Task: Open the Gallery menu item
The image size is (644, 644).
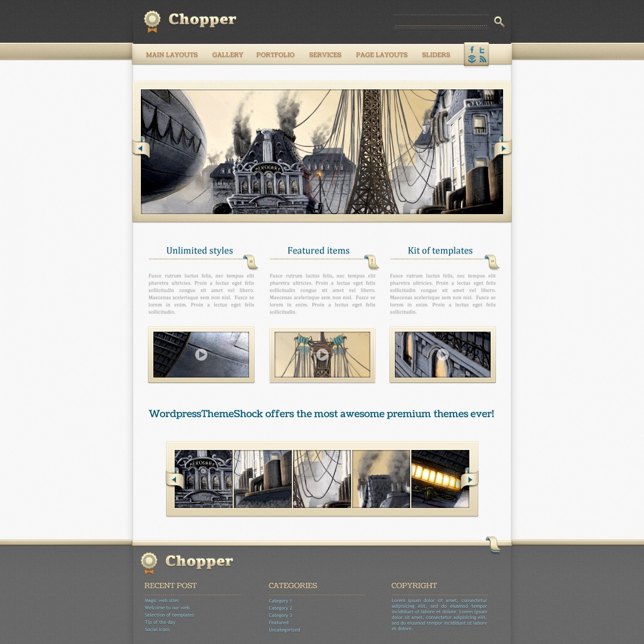Action: 228,55
